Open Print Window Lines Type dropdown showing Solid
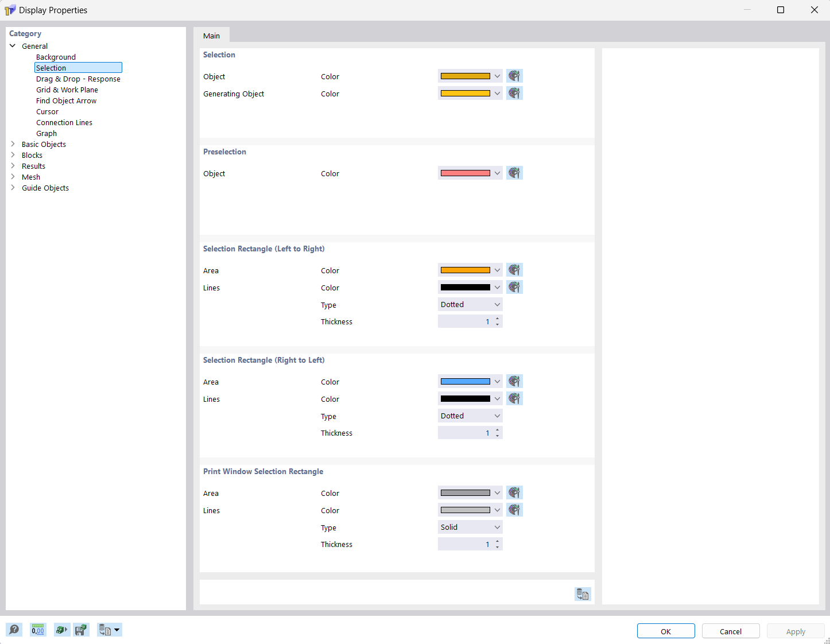Viewport: 830px width, 644px height. [470, 527]
